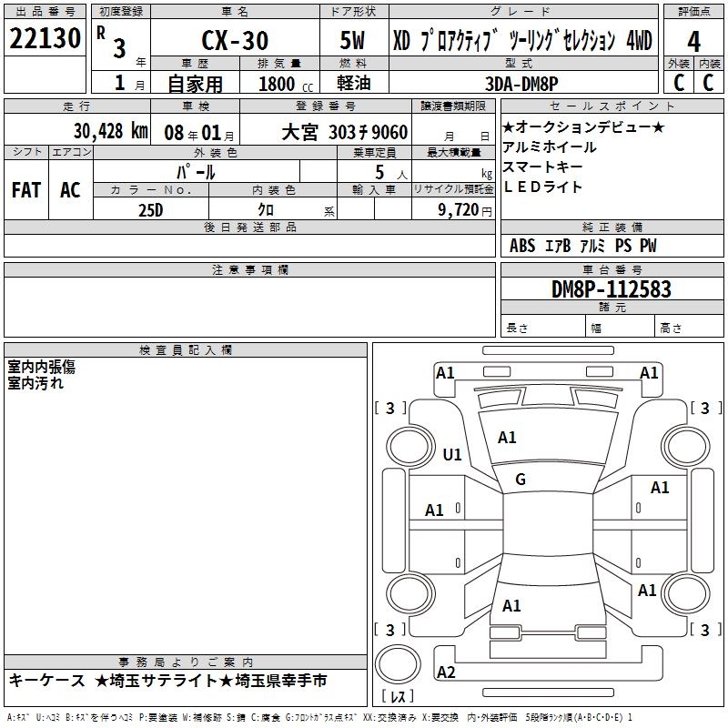Click the door type value 5W

click(353, 40)
